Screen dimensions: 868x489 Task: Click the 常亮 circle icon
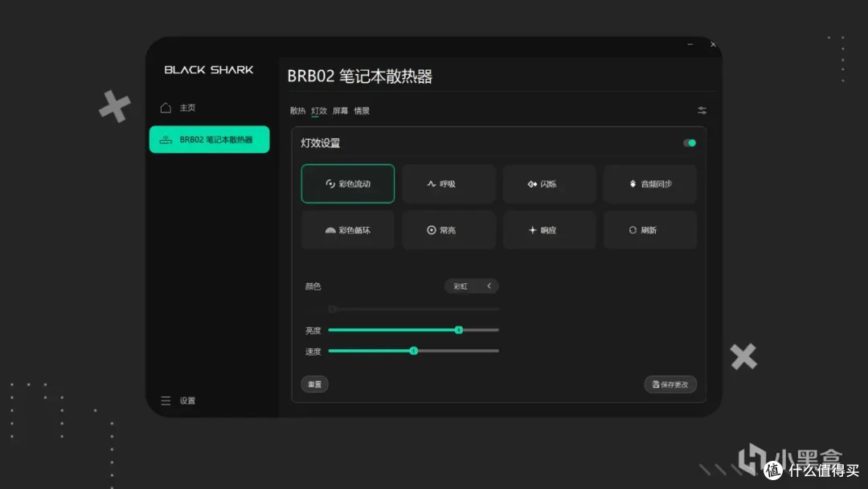click(432, 230)
